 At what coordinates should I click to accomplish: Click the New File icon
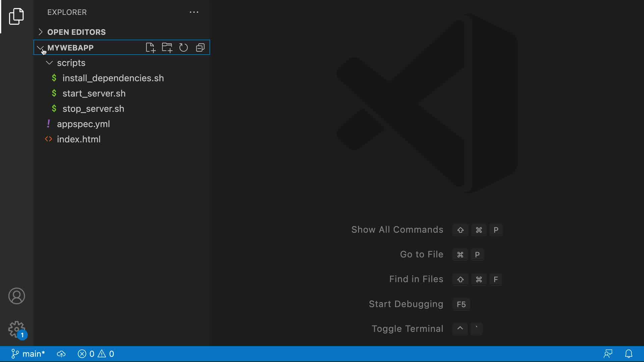click(150, 48)
